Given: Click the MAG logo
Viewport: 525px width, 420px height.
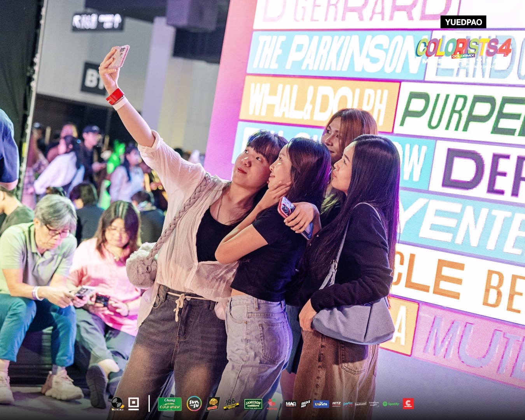Looking at the screenshot, I should coord(291,404).
